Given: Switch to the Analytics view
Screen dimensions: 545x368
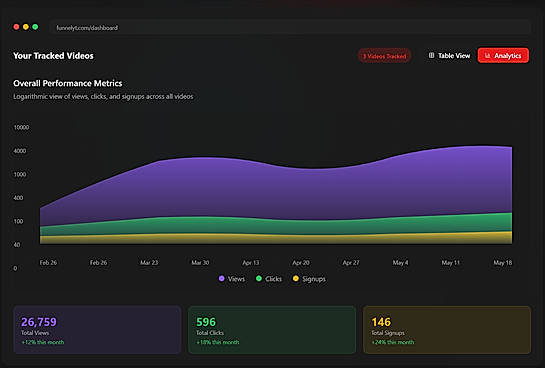Looking at the screenshot, I should tap(503, 56).
